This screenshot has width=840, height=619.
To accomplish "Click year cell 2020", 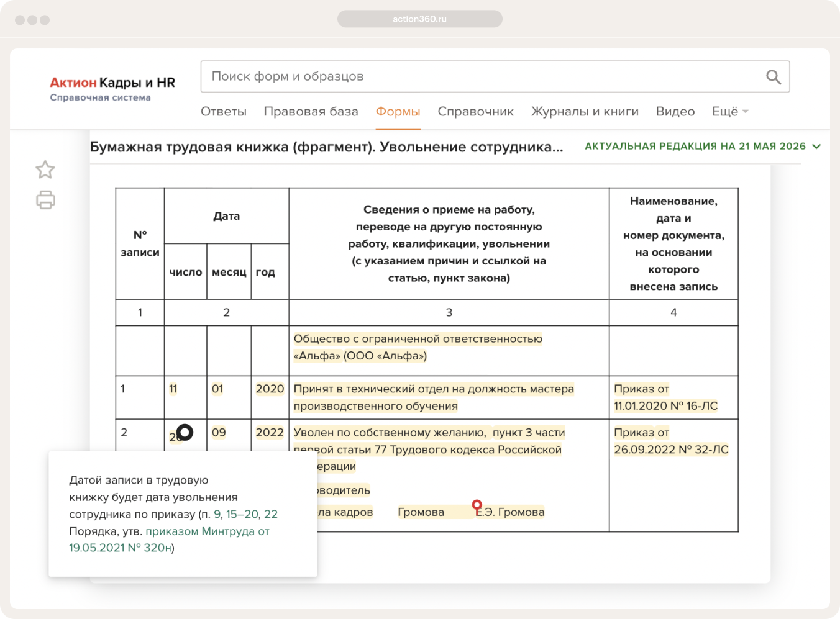I will click(x=270, y=389).
